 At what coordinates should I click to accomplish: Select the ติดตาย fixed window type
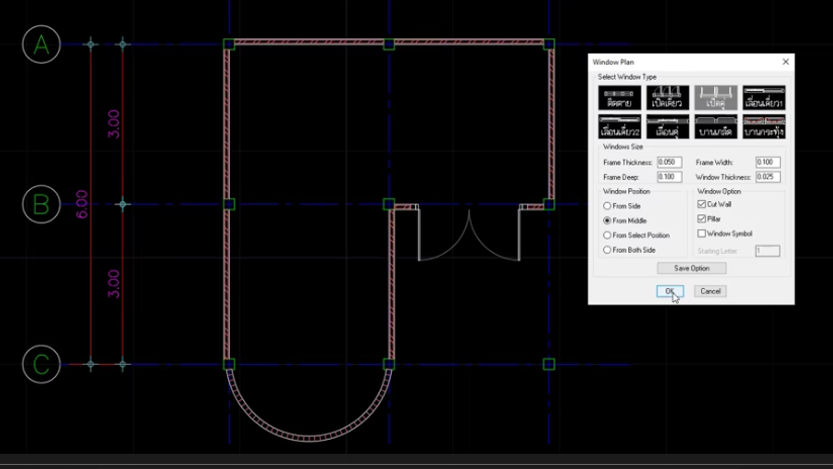[x=619, y=98]
